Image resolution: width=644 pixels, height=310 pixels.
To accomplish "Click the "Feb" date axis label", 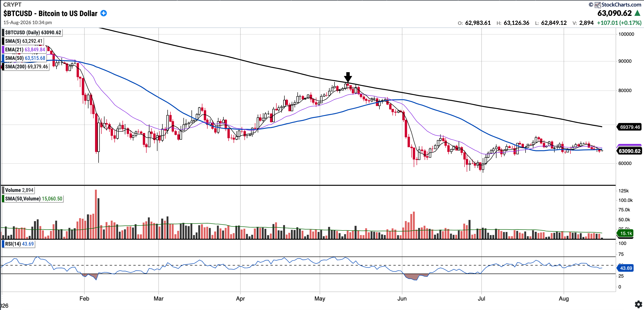I will click(84, 298).
